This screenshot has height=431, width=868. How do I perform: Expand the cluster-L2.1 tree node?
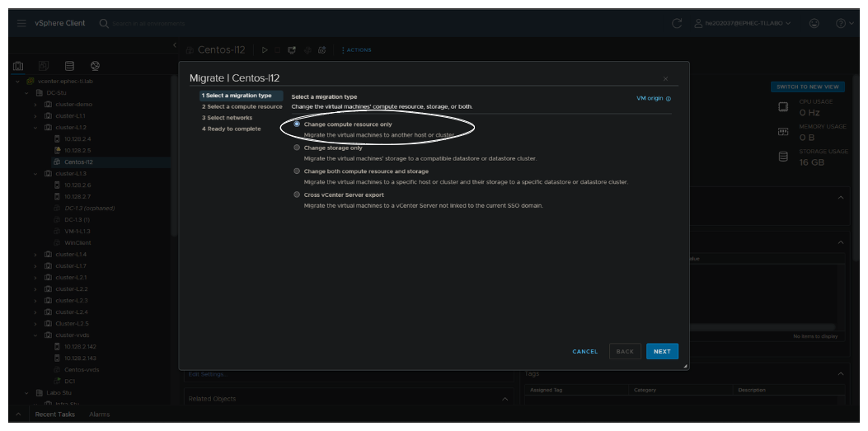pyautogui.click(x=35, y=277)
